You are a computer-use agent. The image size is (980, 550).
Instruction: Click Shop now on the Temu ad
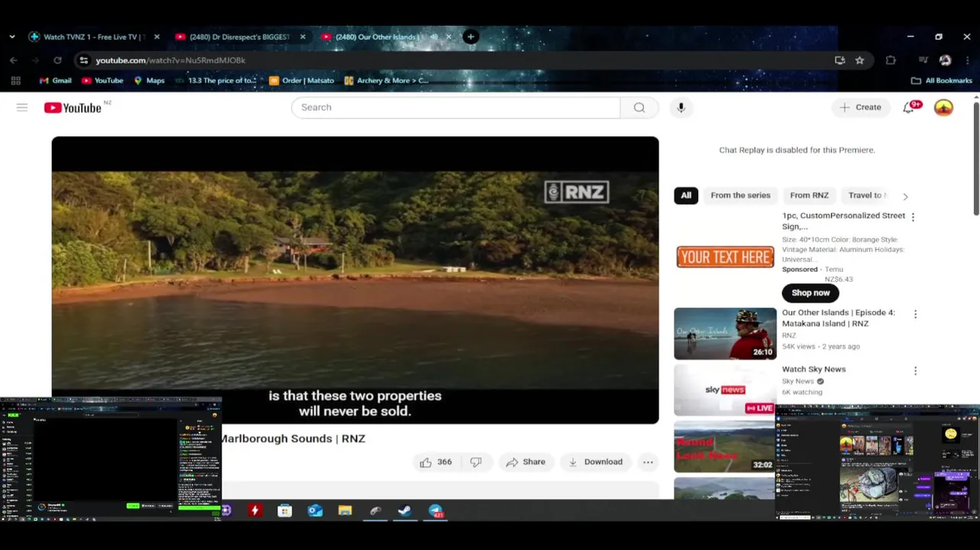(x=810, y=293)
